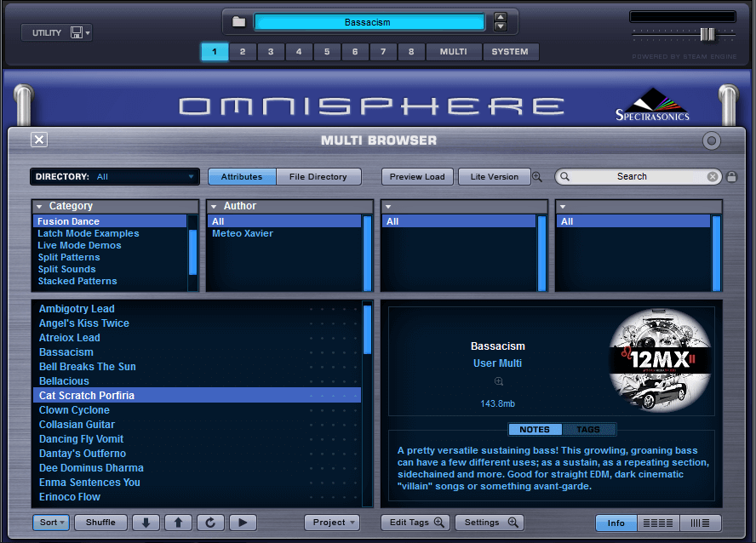Image resolution: width=756 pixels, height=543 pixels.
Task: Select Dancing Fly Vomit multi
Action: (x=197, y=439)
